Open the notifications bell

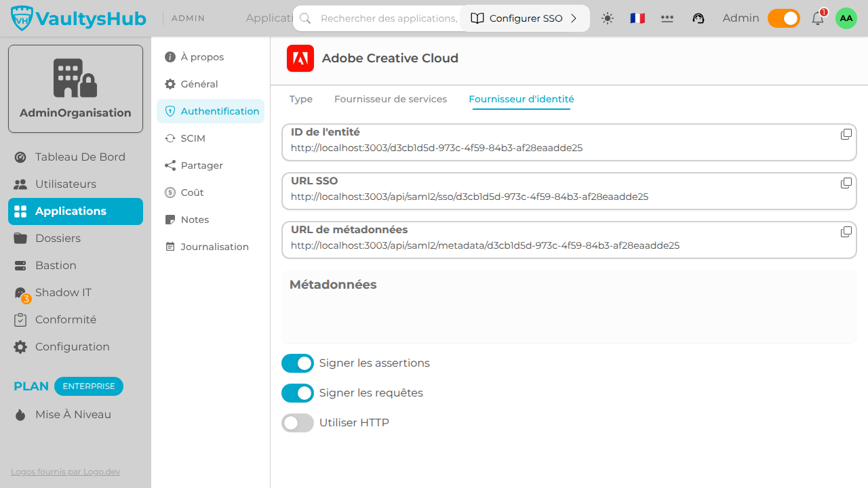[x=818, y=18]
